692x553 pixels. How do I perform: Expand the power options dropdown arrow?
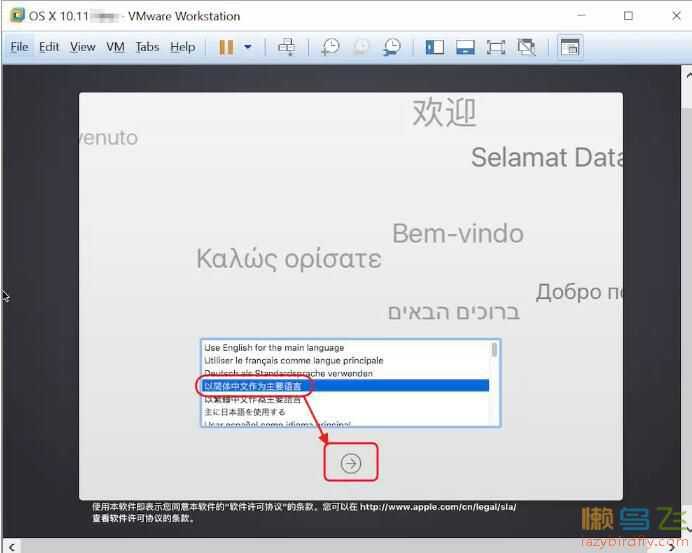pyautogui.click(x=248, y=46)
